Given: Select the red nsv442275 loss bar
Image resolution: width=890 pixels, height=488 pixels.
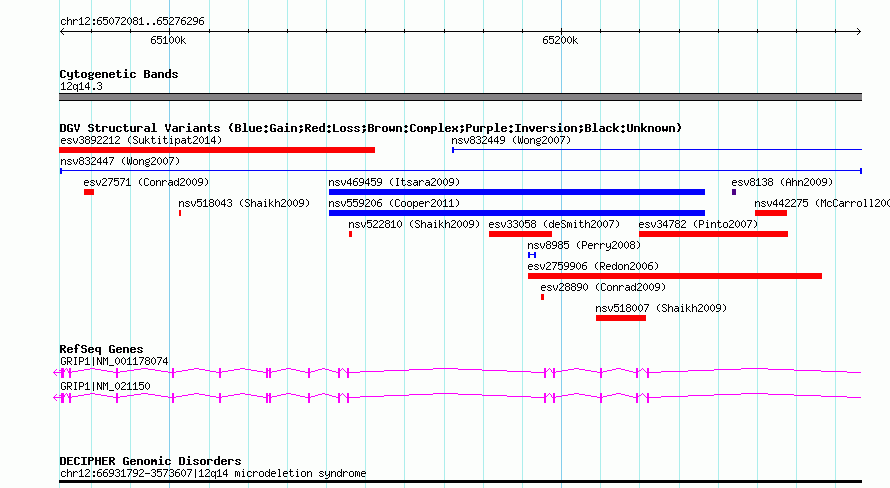Looking at the screenshot, I should pyautogui.click(x=771, y=213).
